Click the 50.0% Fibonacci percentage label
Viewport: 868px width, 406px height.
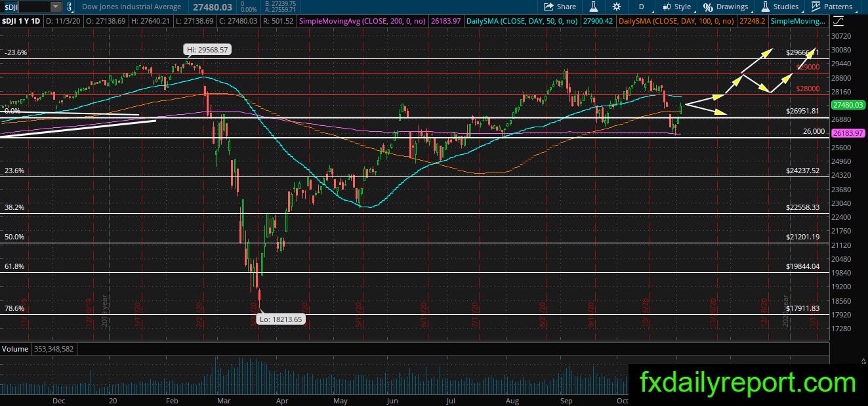(14, 237)
